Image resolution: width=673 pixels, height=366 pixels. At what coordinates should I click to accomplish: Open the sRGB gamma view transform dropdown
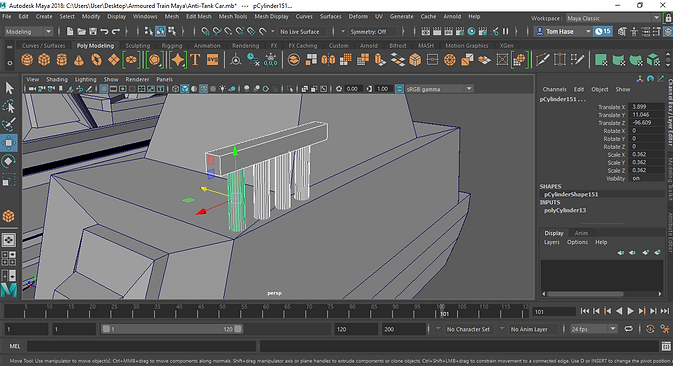pos(439,89)
